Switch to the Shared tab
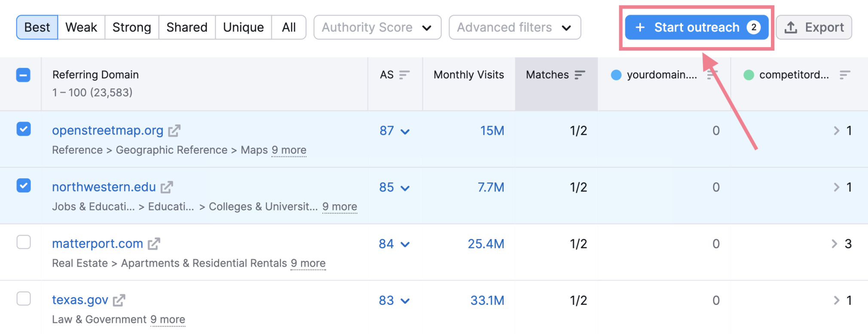Screen dimensions: 868x334 pos(187,27)
